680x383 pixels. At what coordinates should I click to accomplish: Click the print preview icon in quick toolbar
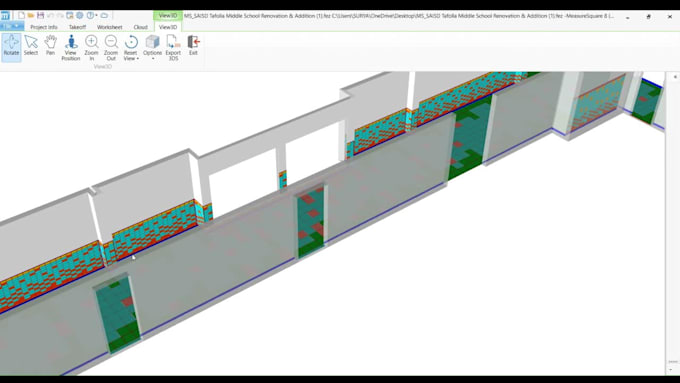69,16
